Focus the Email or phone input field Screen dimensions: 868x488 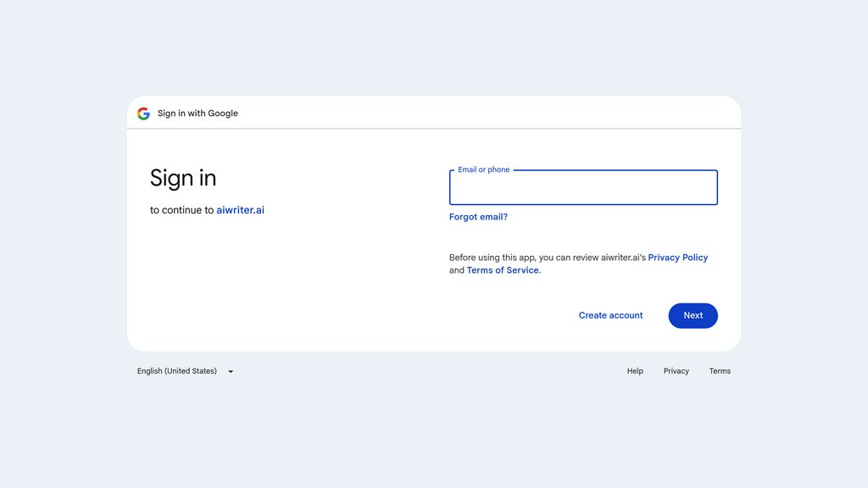pyautogui.click(x=583, y=187)
